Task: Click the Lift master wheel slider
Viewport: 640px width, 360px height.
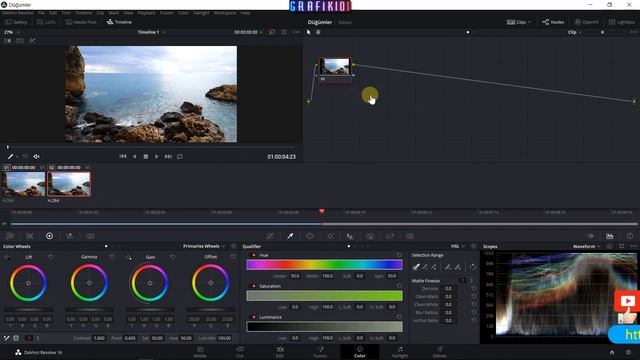Action: coord(28,310)
